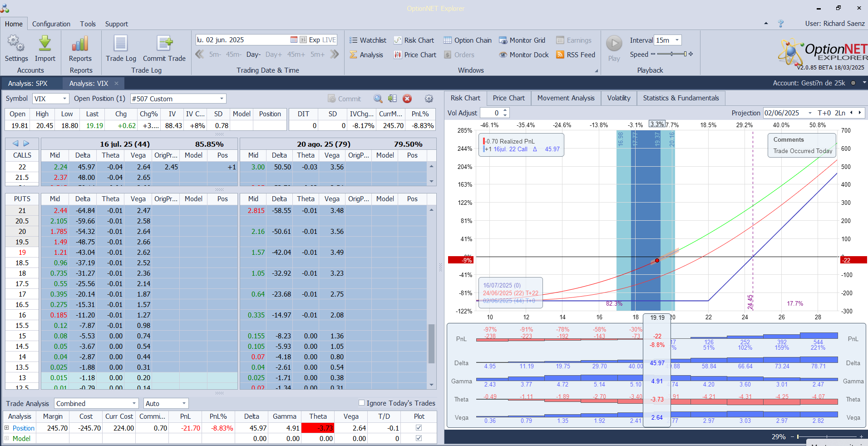The image size is (868, 446).
Task: Increase the Vol Adjust value
Action: [505, 110]
